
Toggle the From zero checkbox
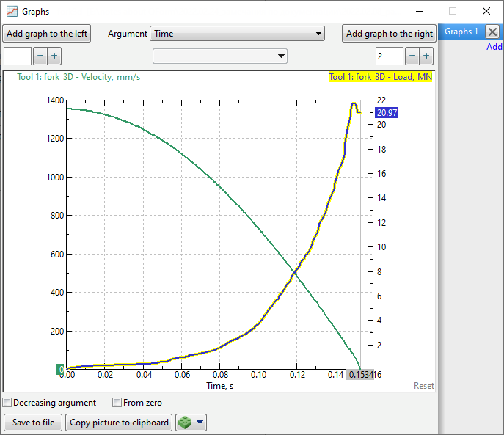pos(117,403)
